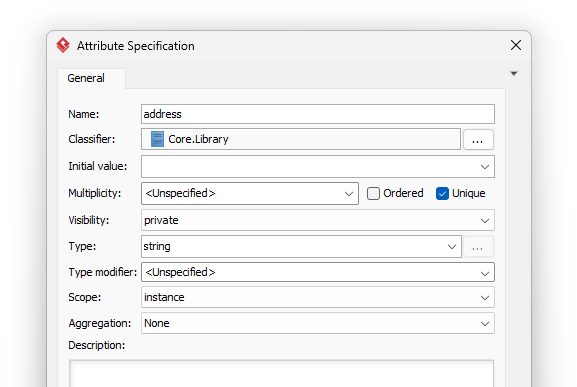The height and width of the screenshot is (387, 577).
Task: Click the Name field containing address
Action: coord(318,114)
